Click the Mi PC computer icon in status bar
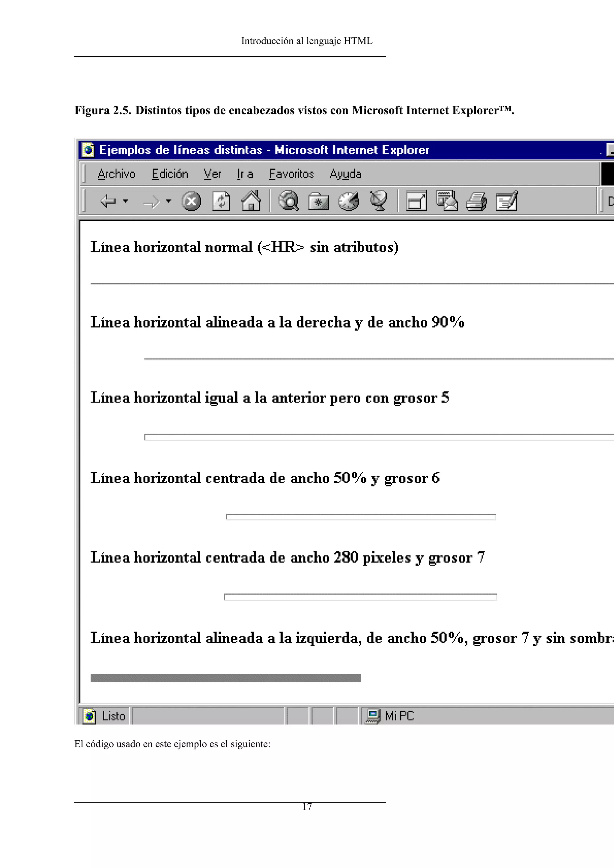The height and width of the screenshot is (868, 614). pyautogui.click(x=372, y=716)
